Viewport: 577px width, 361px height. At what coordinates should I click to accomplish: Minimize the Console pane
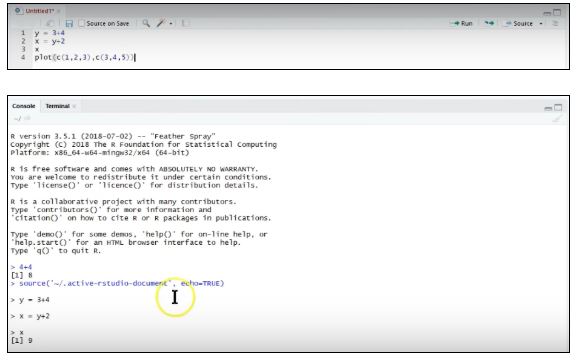[548, 108]
